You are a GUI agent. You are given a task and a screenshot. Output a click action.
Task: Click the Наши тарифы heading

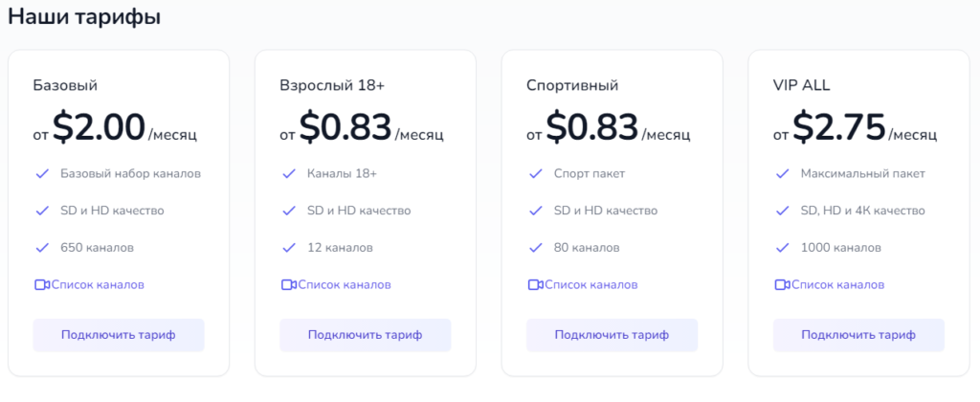click(84, 17)
